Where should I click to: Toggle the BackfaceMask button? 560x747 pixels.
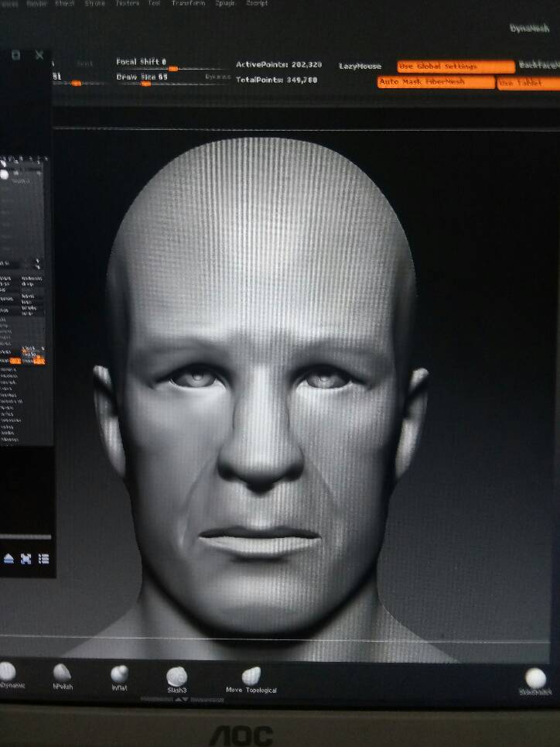[538, 65]
